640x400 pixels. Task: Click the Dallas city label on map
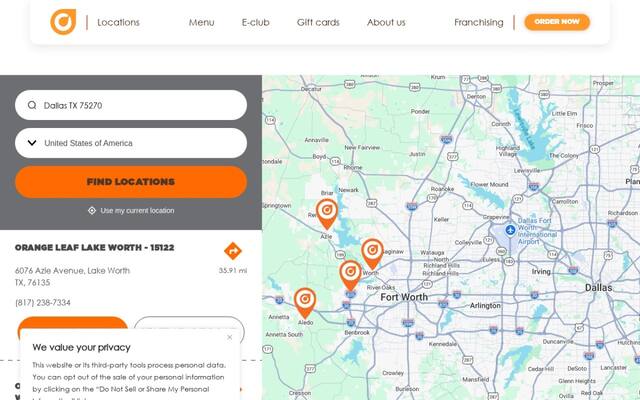point(598,288)
